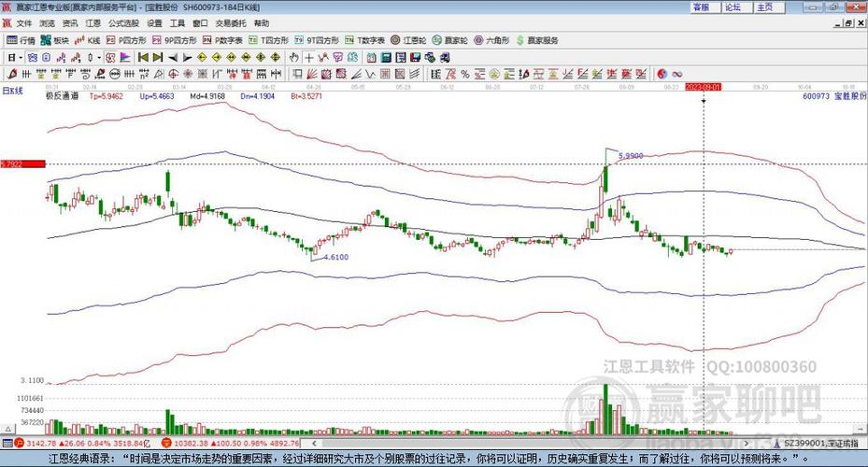Image resolution: width=868 pixels, height=467 pixels.
Task: Click the 主页 homepage button
Action: coord(770,7)
